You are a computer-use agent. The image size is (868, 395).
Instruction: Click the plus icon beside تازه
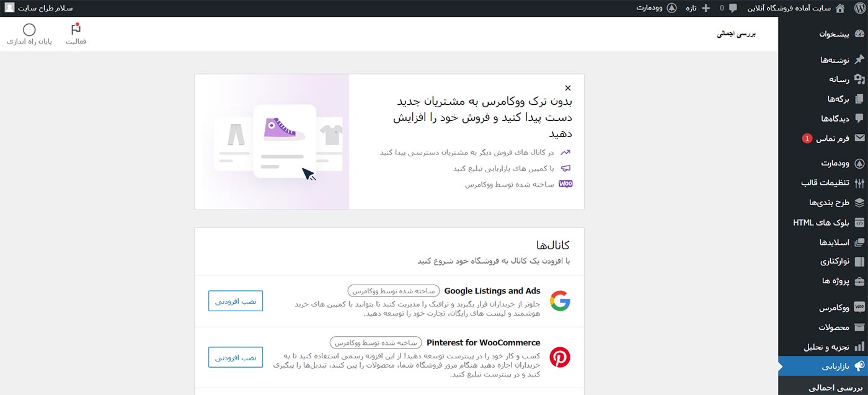coord(706,8)
